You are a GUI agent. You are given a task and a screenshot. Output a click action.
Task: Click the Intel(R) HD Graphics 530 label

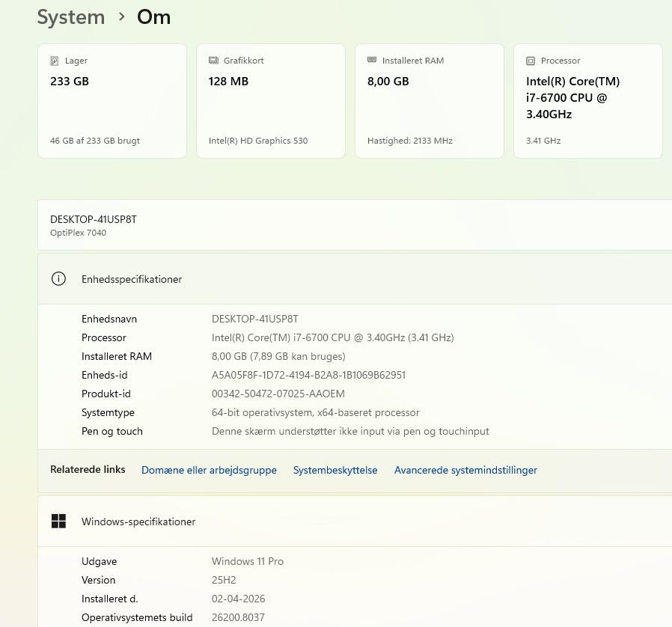tap(258, 141)
